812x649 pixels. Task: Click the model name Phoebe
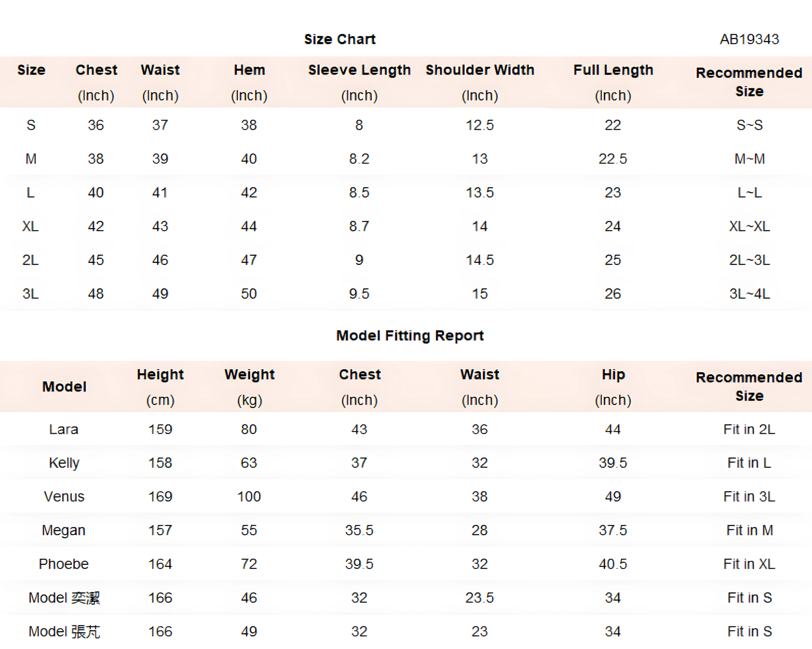[64, 564]
